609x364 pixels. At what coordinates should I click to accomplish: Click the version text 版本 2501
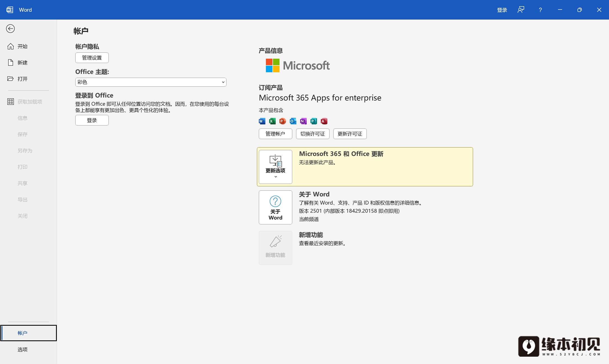click(310, 211)
